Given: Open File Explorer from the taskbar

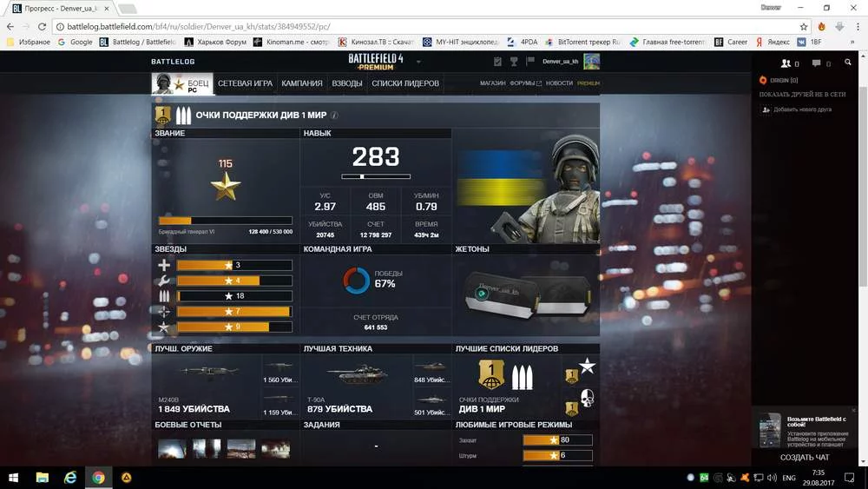Looking at the screenshot, I should point(42,478).
